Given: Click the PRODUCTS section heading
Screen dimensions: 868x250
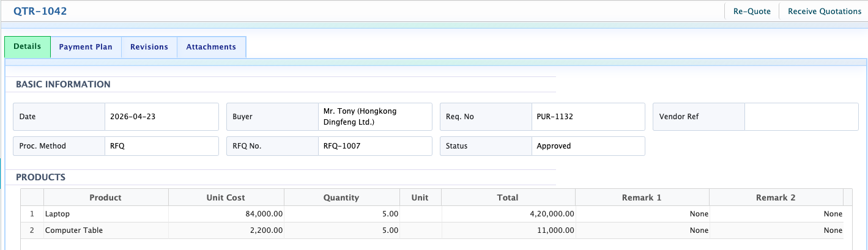Looking at the screenshot, I should pos(40,177).
